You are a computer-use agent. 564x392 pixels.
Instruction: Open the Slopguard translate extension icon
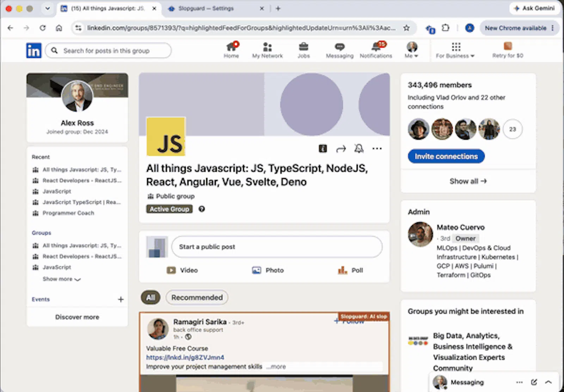430,29
